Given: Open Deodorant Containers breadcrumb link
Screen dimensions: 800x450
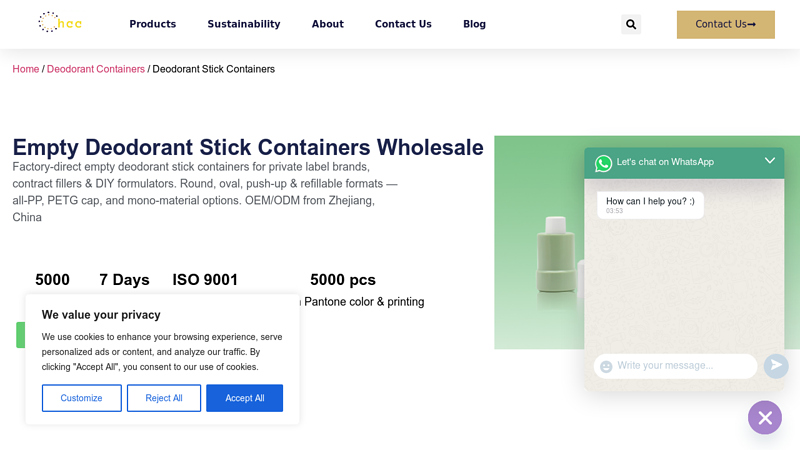Looking at the screenshot, I should pos(96,69).
